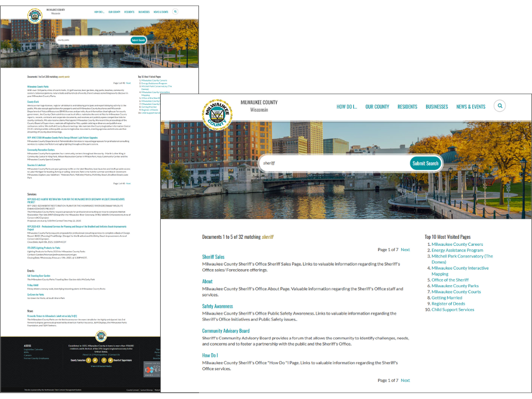Click the GOV EXPERIENCE award badge
Viewport: 532px width, 399px height.
coord(152,369)
